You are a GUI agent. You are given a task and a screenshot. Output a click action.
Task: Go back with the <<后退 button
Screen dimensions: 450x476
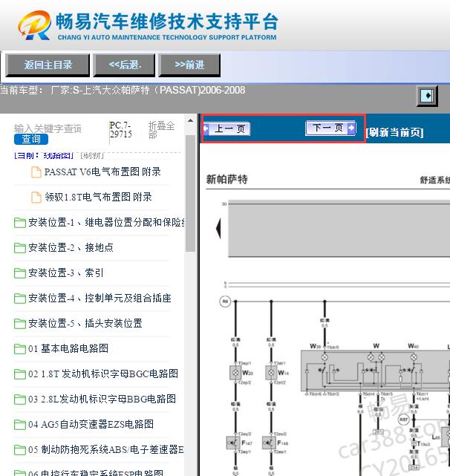coord(124,65)
